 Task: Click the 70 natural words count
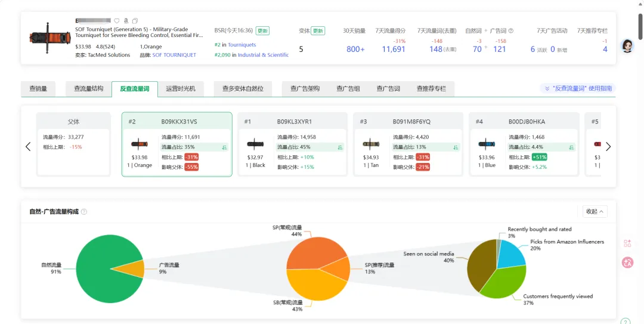[x=477, y=50]
